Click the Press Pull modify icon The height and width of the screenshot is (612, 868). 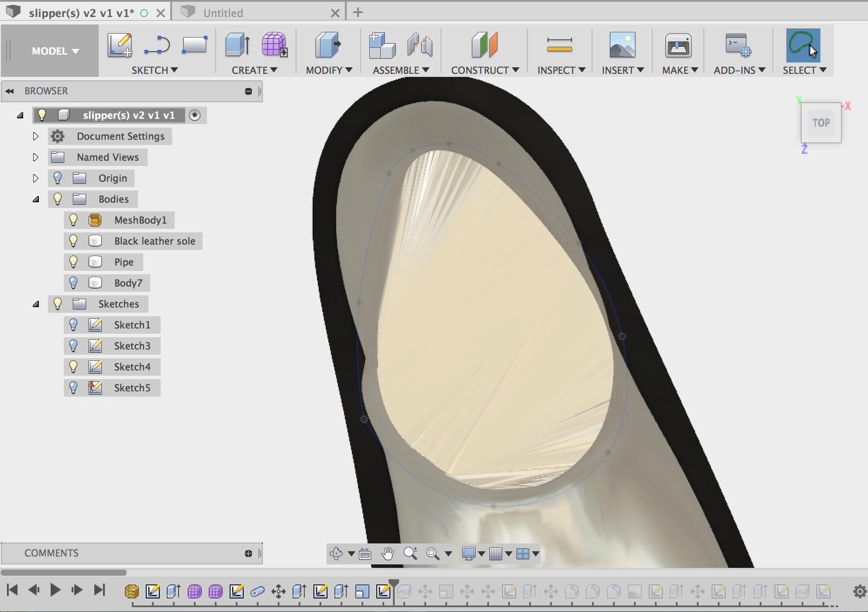[x=328, y=45]
